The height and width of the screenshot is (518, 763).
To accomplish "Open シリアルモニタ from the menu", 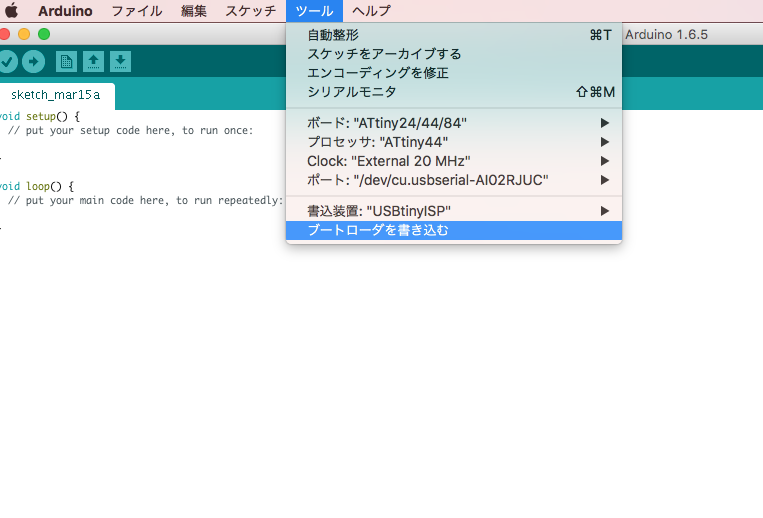I will pyautogui.click(x=454, y=92).
